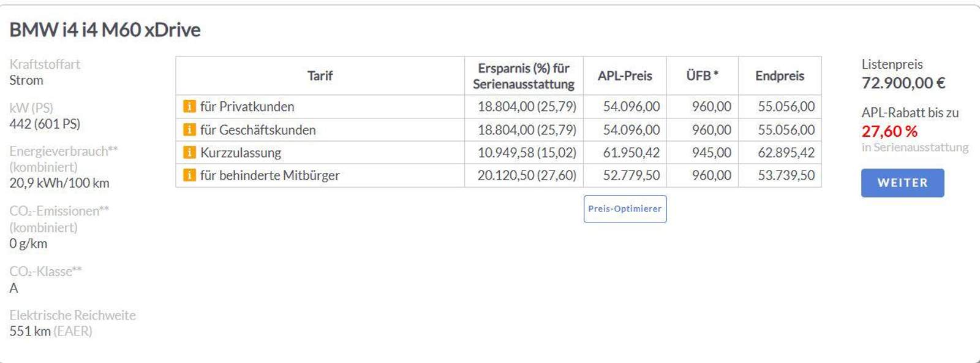This screenshot has height=363, width=980.
Task: Click Endpreis 53.739,50 value
Action: (x=786, y=175)
